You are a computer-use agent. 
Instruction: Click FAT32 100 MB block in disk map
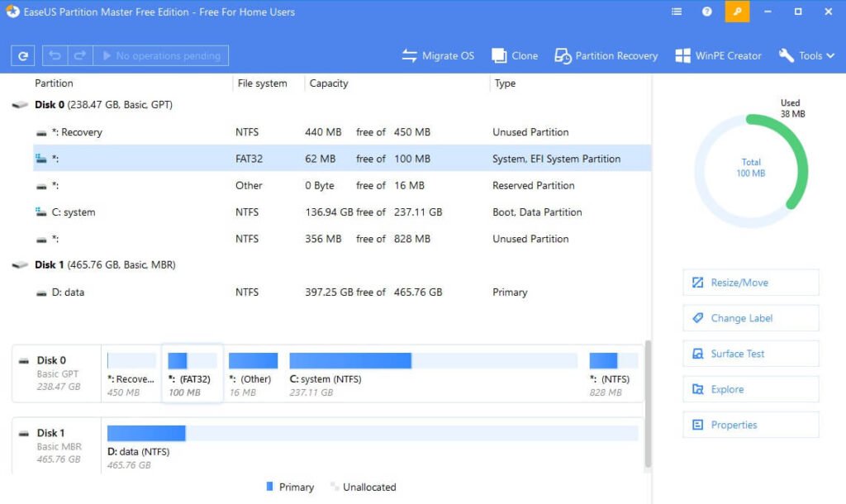192,374
